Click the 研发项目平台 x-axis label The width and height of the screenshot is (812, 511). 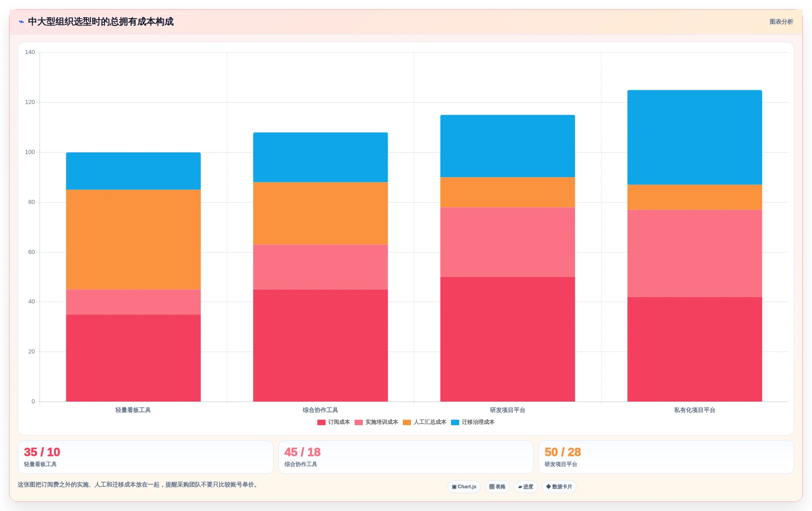coord(507,410)
